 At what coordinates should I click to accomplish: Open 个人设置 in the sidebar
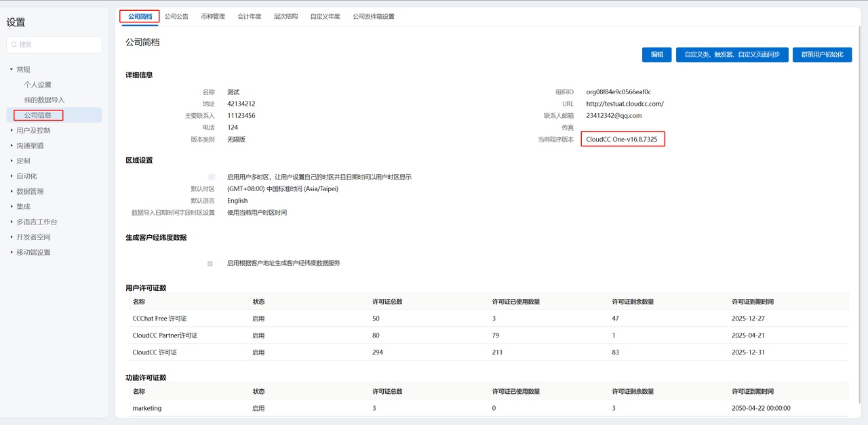coord(38,85)
